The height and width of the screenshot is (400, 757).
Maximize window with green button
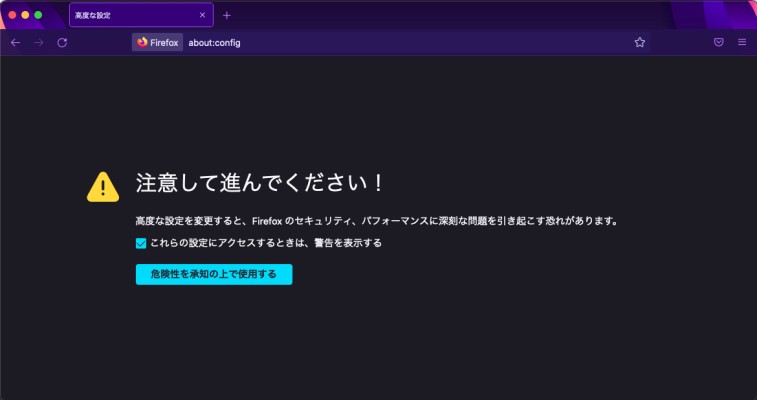coord(38,15)
